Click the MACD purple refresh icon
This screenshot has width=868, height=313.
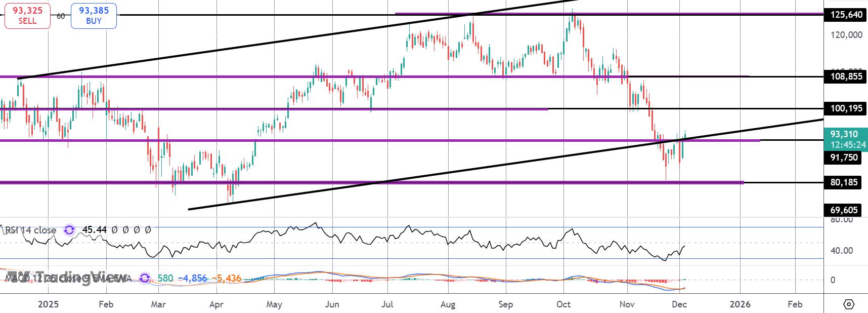(145, 278)
